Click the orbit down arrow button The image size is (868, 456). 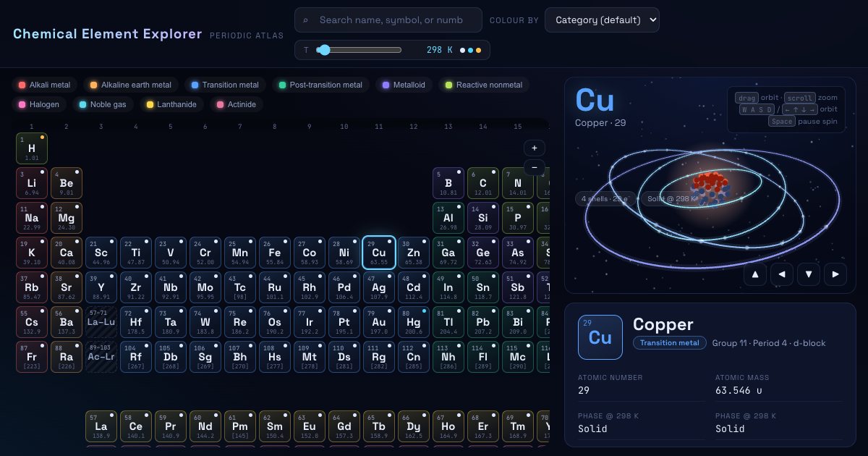point(809,274)
